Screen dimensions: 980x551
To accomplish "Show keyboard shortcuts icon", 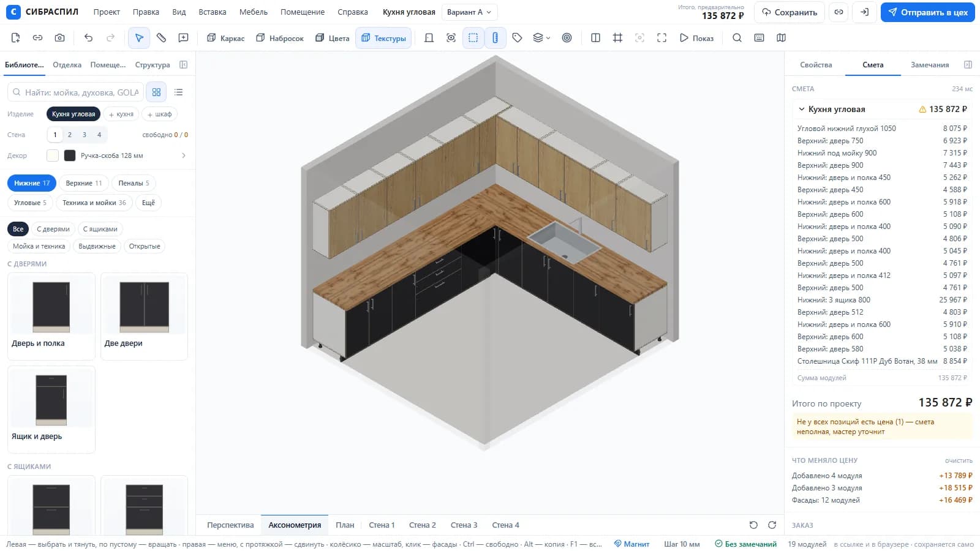I will [x=759, y=38].
